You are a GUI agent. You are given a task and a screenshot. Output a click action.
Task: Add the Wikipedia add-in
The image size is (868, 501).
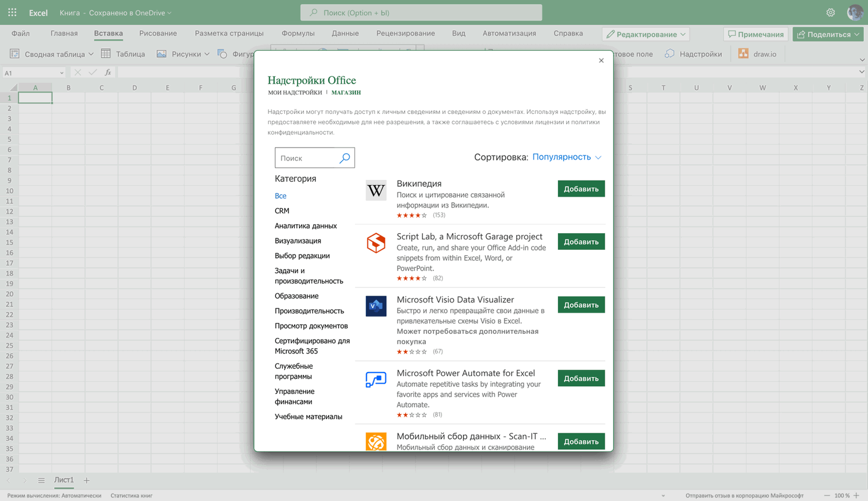coord(581,189)
